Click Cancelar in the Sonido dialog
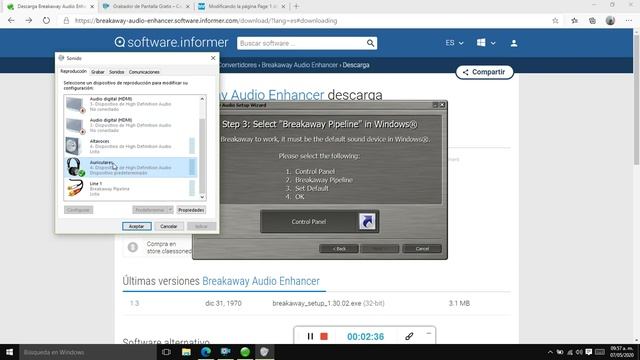This screenshot has width=640, height=360. pyautogui.click(x=169, y=226)
